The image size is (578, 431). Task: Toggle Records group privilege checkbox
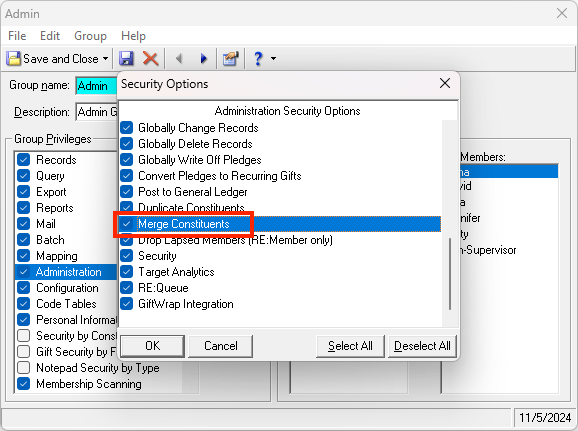[x=24, y=160]
